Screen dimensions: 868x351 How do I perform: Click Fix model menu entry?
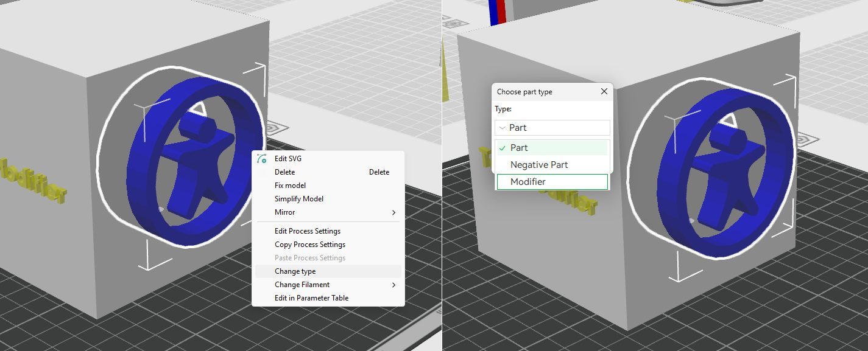click(x=290, y=186)
